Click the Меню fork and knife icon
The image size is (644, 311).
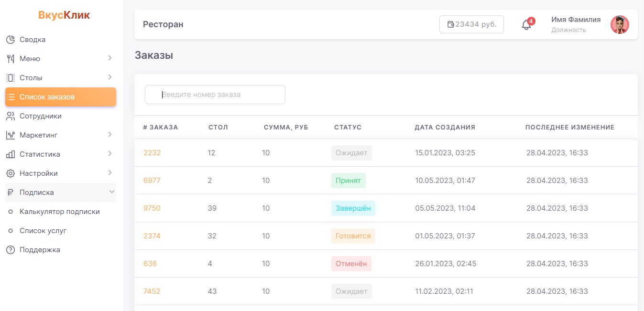tap(11, 59)
